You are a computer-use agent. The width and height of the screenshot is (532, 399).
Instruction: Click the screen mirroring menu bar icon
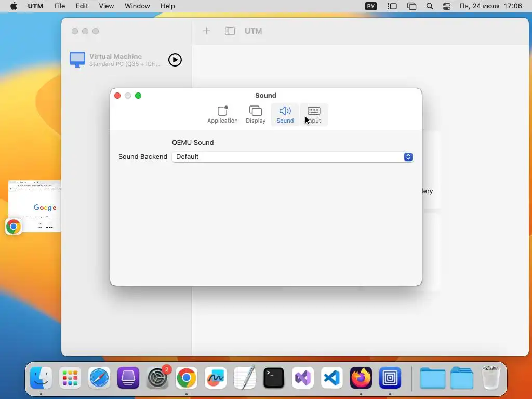point(411,6)
